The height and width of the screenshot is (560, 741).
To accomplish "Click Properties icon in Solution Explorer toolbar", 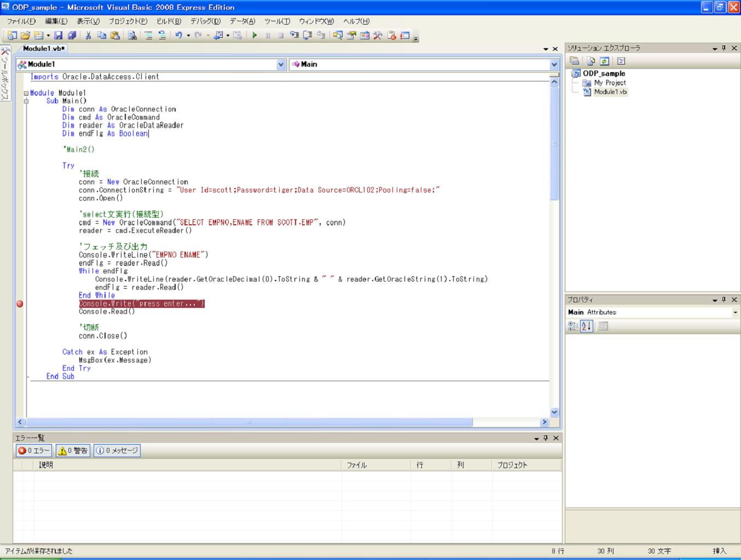I will [574, 61].
